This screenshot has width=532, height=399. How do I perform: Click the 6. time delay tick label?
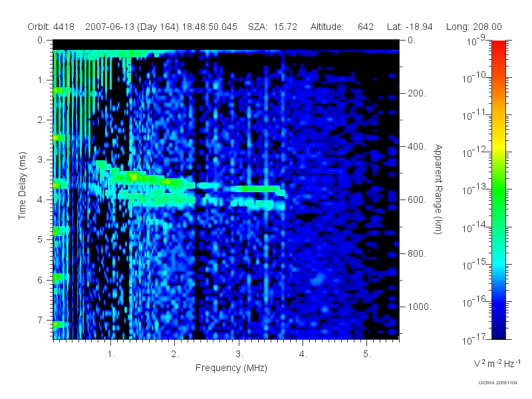(x=41, y=280)
